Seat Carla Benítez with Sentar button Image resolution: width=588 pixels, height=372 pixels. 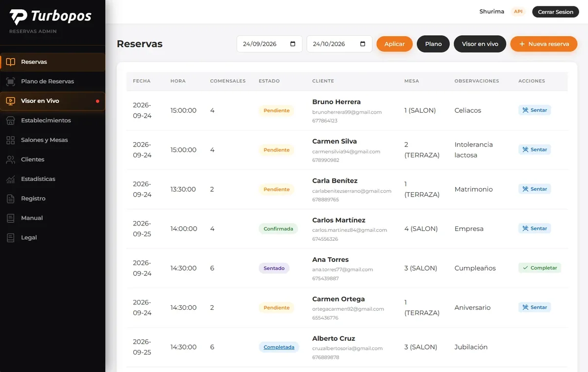pyautogui.click(x=535, y=189)
